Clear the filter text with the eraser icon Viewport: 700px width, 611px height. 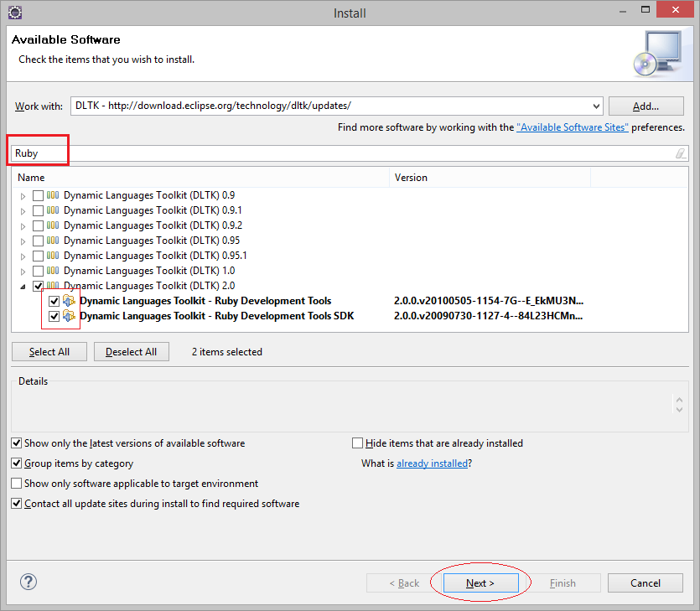[680, 153]
